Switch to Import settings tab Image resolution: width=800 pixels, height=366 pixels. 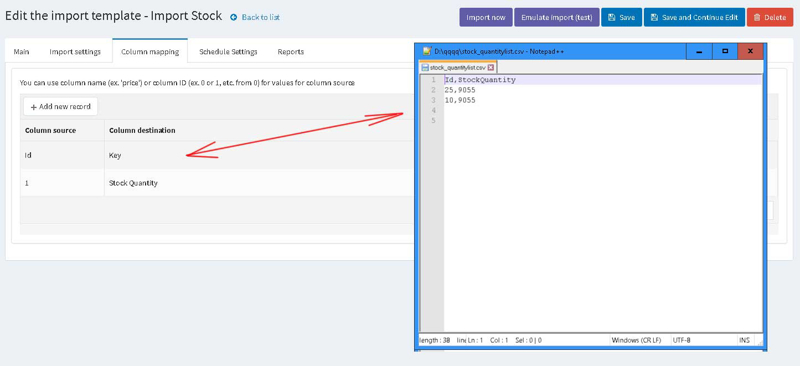[75, 52]
